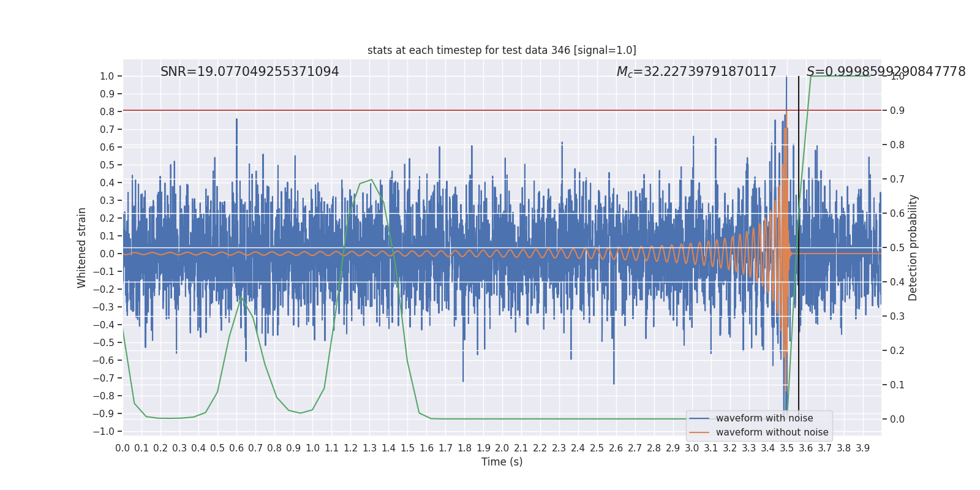Screen dimensions: 980x490
Task: Click the 2.0 tick on the time axis
Action: (x=502, y=448)
